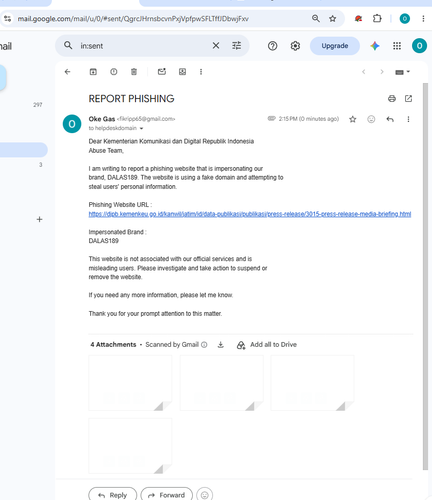Archive this conversation

(93, 72)
